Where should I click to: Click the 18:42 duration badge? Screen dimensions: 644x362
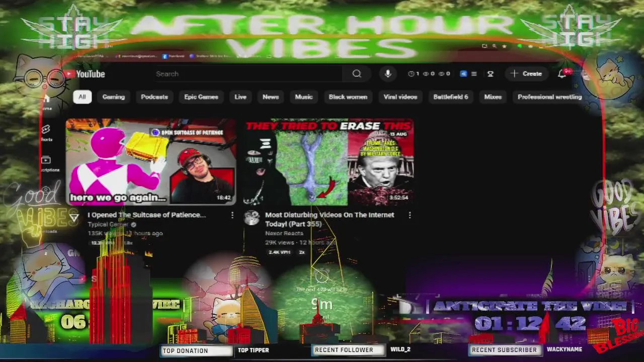(223, 198)
